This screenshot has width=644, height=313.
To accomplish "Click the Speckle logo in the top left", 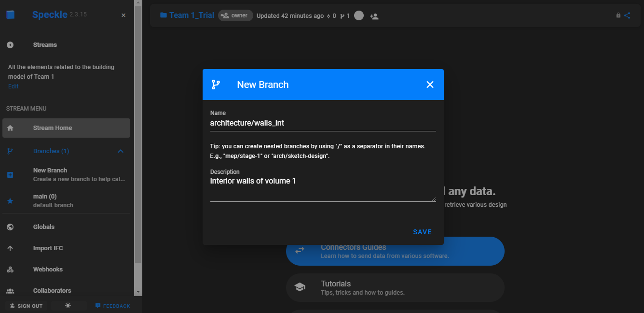I will [11, 14].
